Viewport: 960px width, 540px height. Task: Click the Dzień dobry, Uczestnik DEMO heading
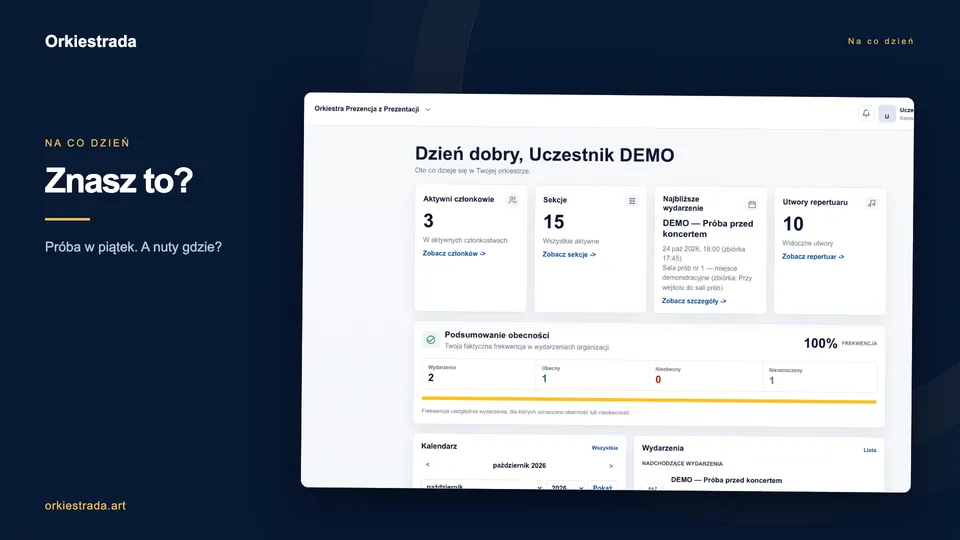point(544,154)
